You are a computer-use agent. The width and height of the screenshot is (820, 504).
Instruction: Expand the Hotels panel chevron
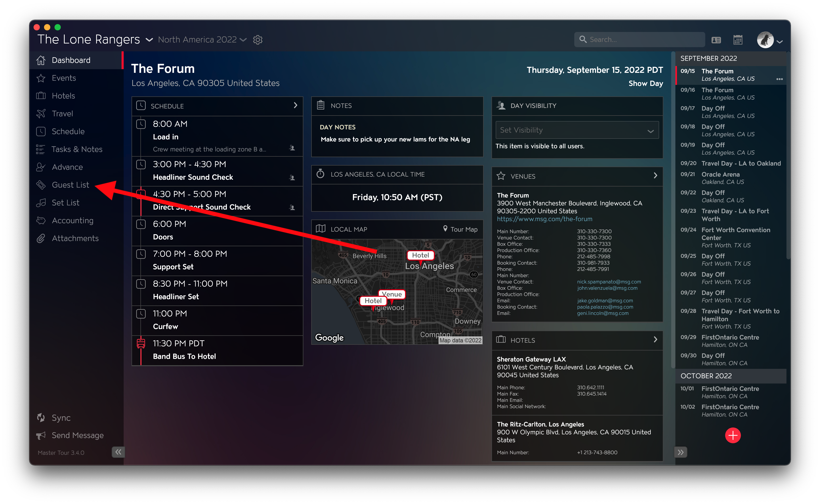coord(655,340)
